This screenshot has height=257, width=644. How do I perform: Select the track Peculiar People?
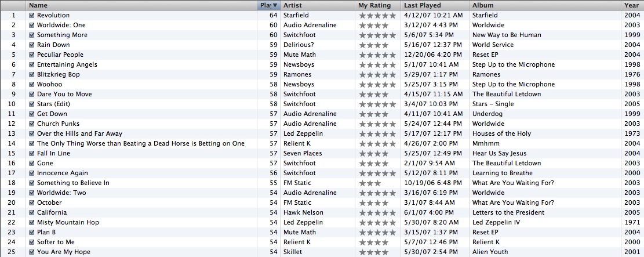[60, 55]
